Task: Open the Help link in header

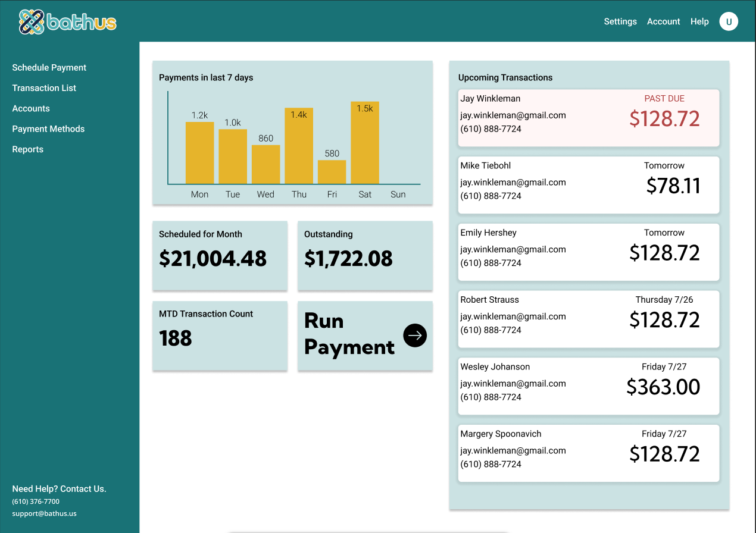Action: point(699,21)
